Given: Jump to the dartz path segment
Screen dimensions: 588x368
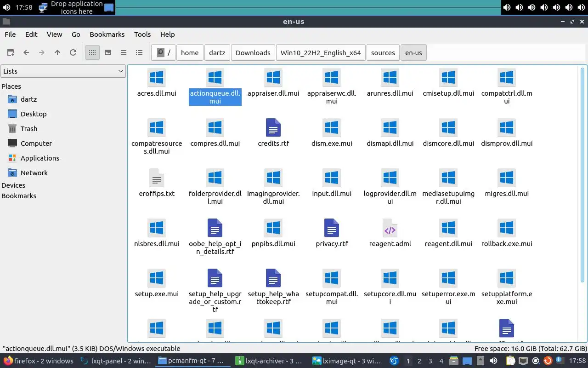Looking at the screenshot, I should coord(217,52).
